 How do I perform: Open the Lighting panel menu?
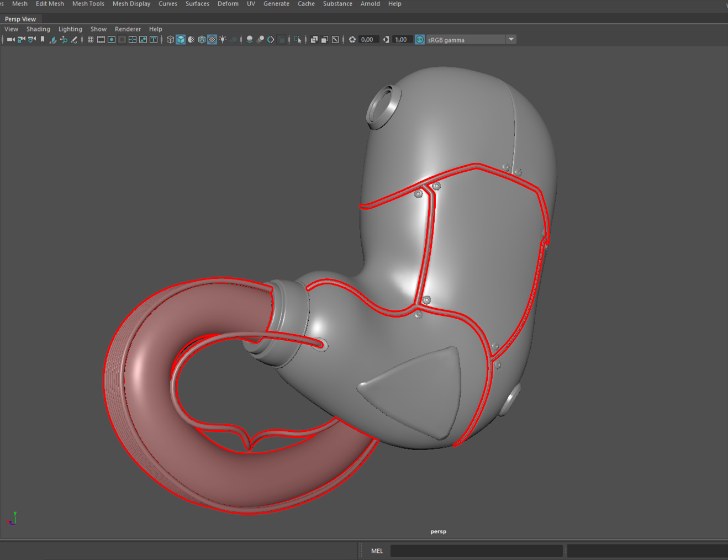click(x=70, y=29)
